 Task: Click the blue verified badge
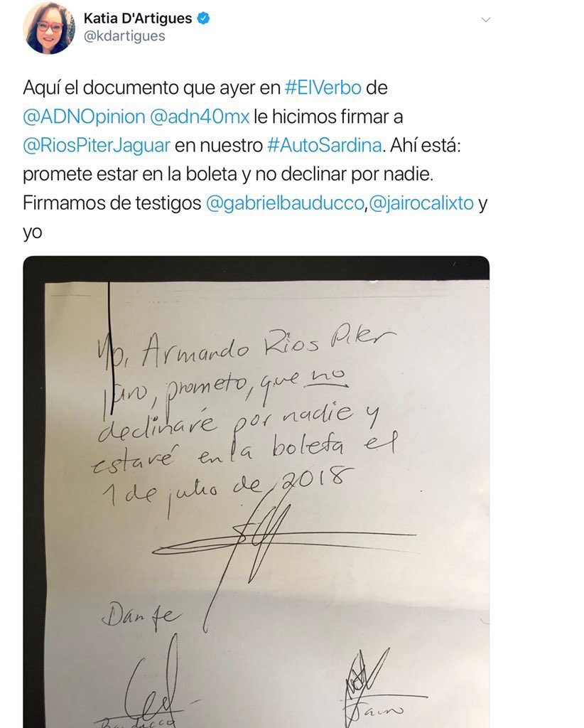pyautogui.click(x=204, y=18)
